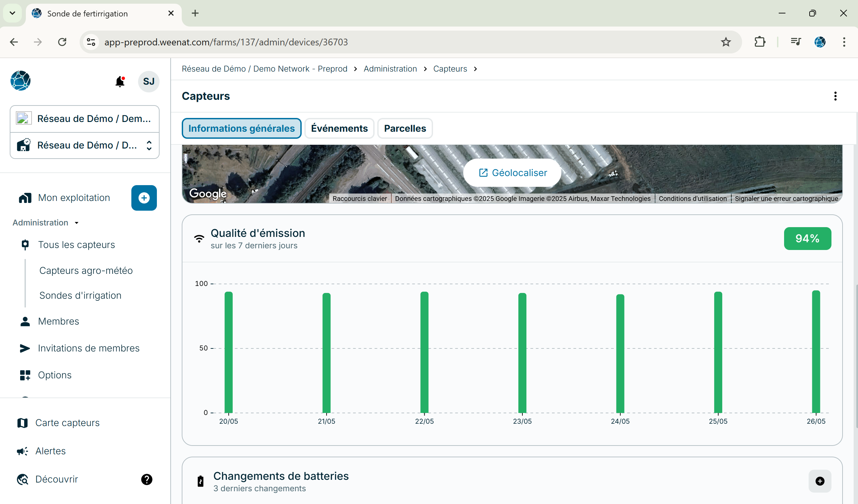Click Capteurs breadcrumb

tap(450, 69)
